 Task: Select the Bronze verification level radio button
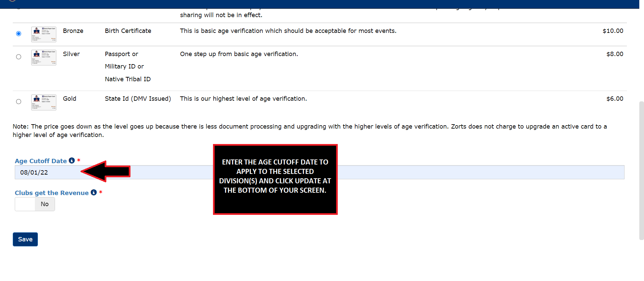pyautogui.click(x=19, y=34)
